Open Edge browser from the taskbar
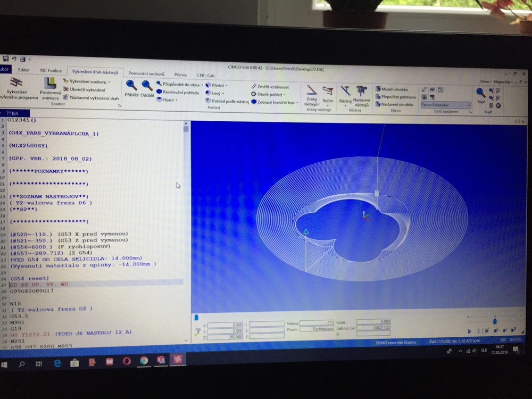Image resolution: width=532 pixels, height=399 pixels. click(x=57, y=363)
